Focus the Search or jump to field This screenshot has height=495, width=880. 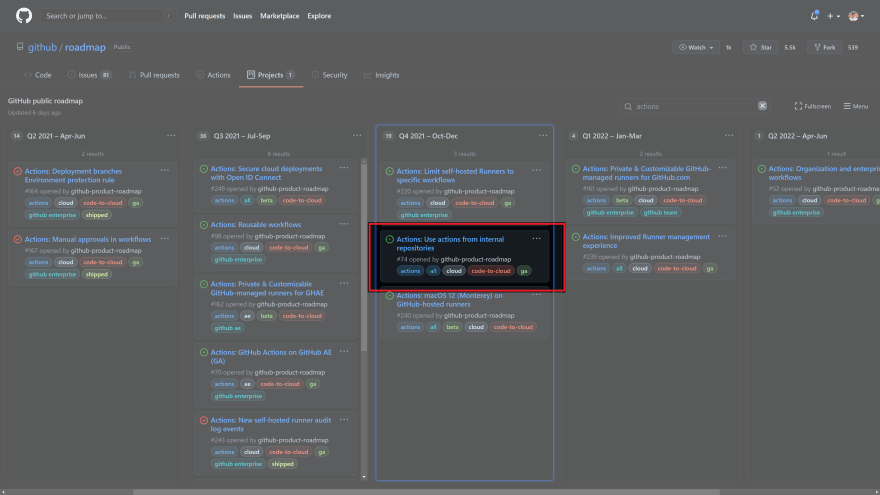[x=108, y=16]
